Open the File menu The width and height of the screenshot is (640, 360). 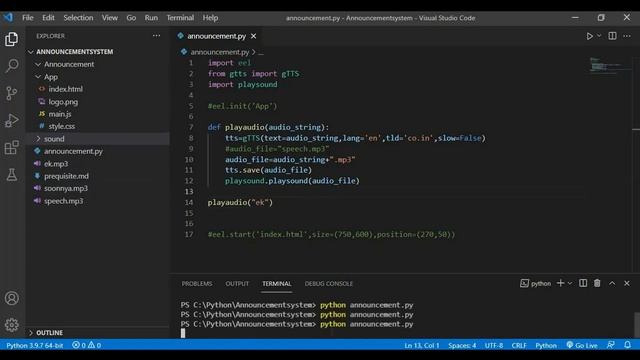click(28, 18)
